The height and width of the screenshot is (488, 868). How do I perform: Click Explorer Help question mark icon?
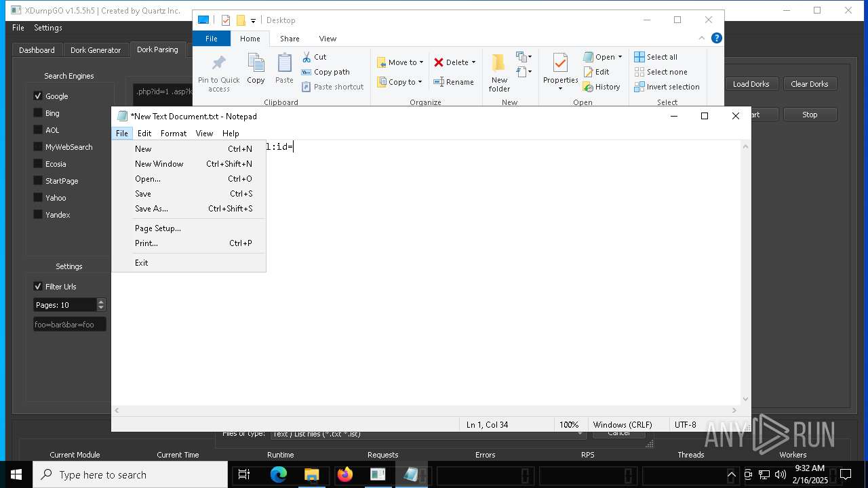tap(717, 38)
